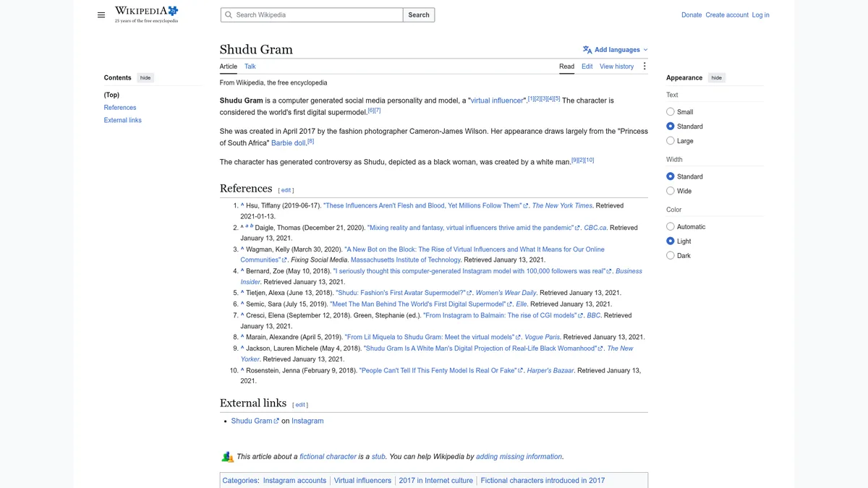Open 2017 in Internet culture category

click(x=436, y=481)
